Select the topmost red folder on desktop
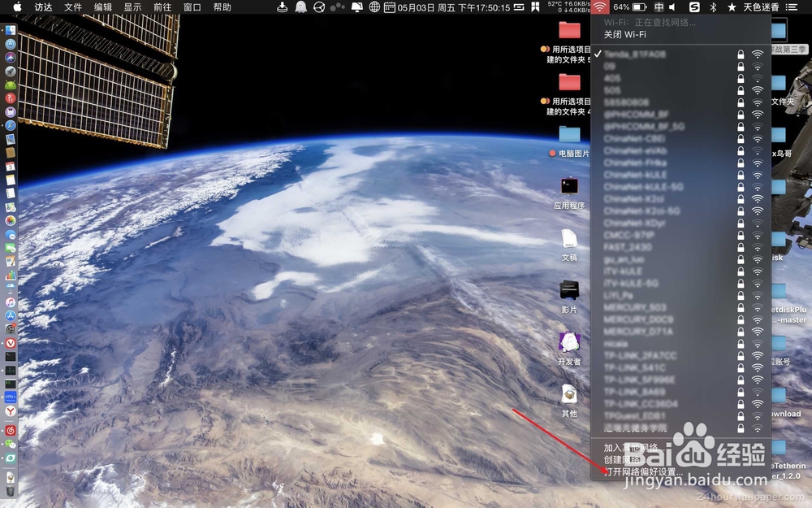This screenshot has width=812, height=508. (569, 30)
